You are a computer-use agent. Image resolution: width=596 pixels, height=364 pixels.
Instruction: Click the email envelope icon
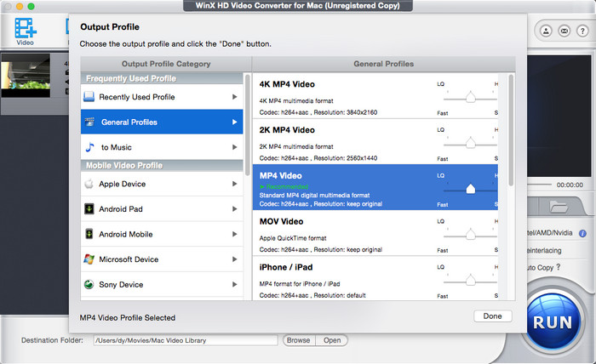pos(564,31)
